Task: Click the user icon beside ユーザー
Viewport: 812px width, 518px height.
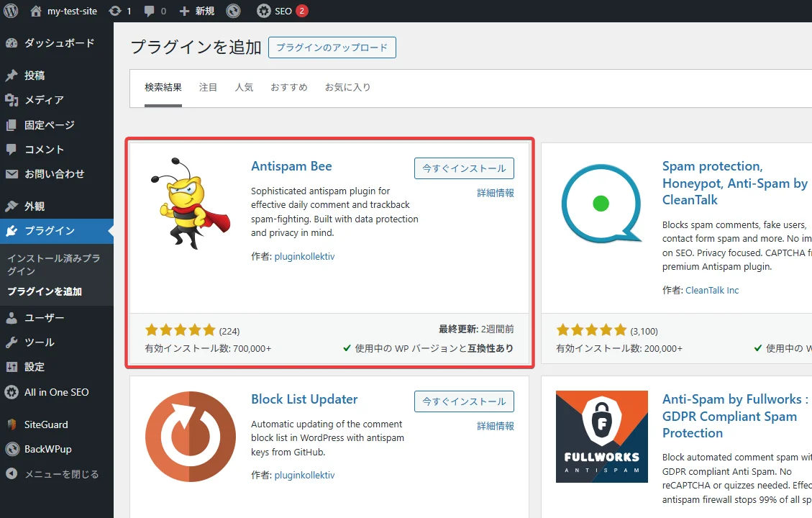Action: [x=12, y=317]
